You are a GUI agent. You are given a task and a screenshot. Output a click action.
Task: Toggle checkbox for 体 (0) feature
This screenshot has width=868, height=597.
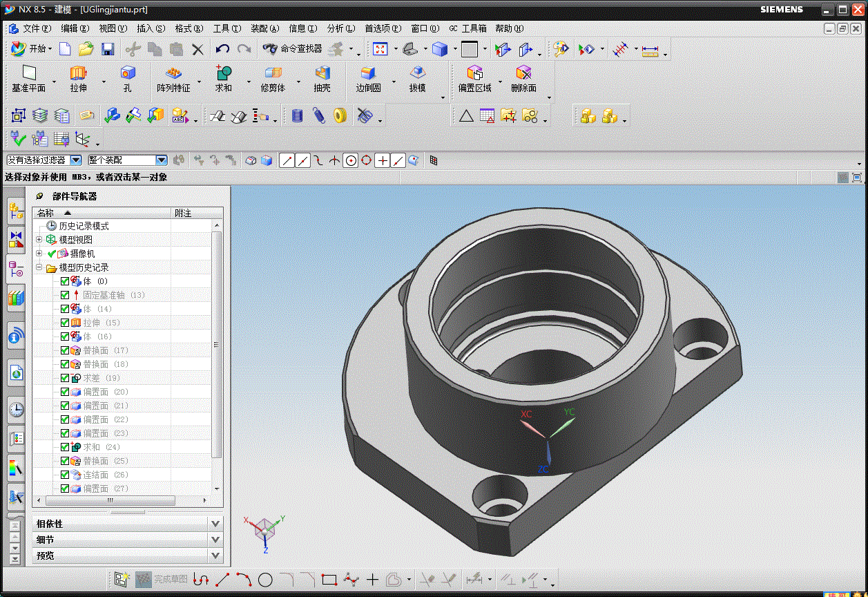(65, 281)
